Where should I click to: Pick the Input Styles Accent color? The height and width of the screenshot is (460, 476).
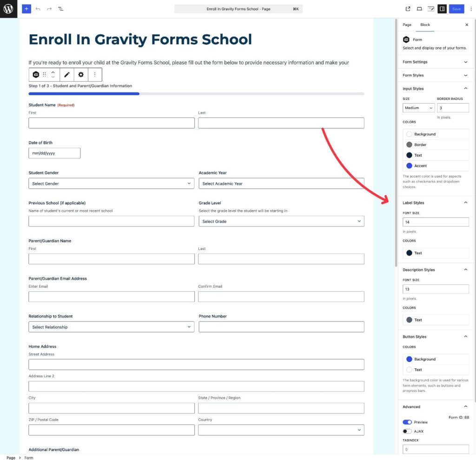436,166
